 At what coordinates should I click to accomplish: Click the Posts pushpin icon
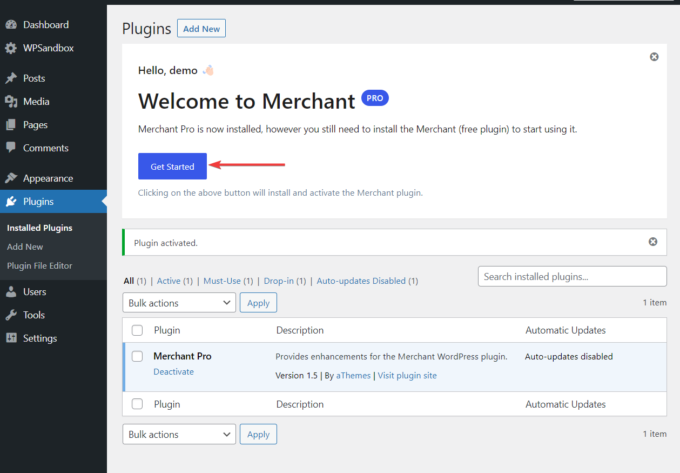pyautogui.click(x=11, y=78)
